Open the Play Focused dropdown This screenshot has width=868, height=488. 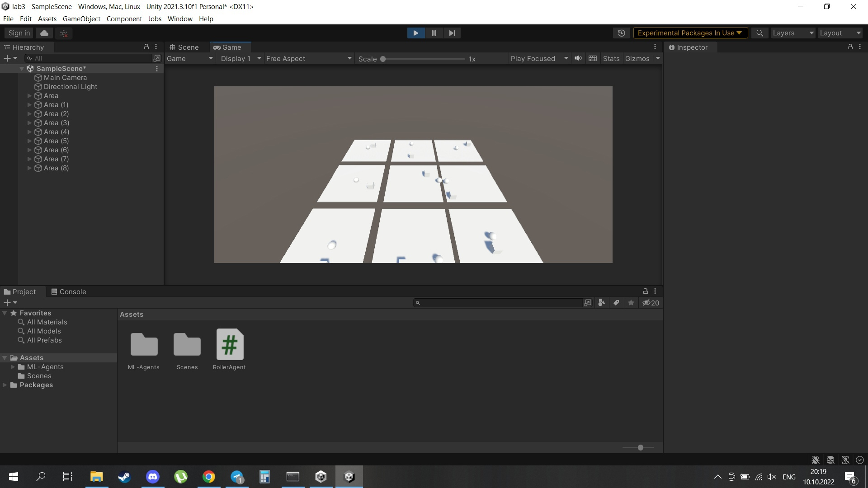539,59
